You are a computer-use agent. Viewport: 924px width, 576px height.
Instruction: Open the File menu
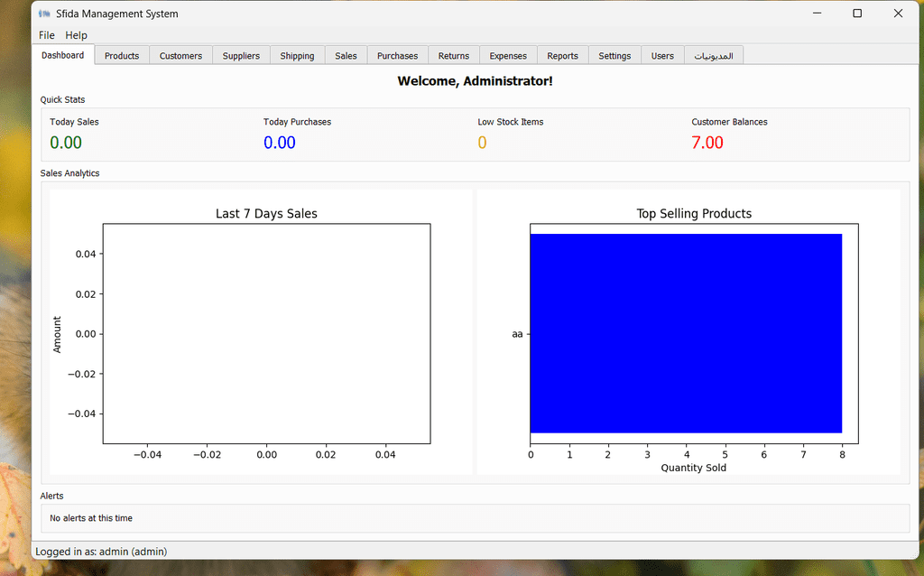[x=47, y=35]
